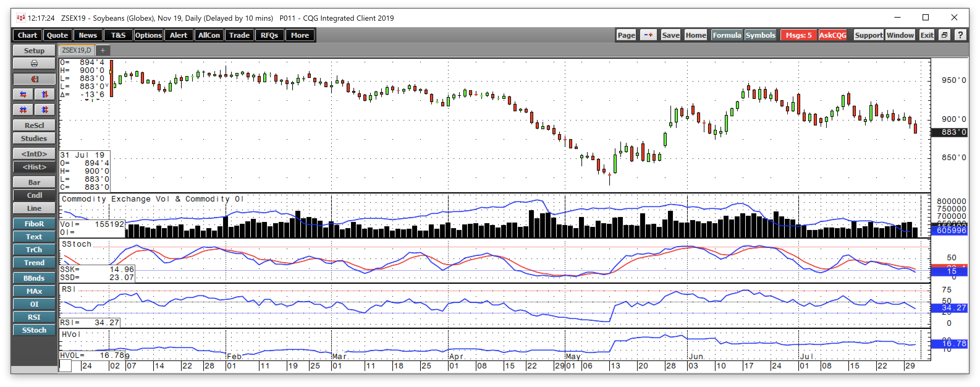The image size is (980, 387).
Task: Open the Symbols button
Action: coord(761,35)
